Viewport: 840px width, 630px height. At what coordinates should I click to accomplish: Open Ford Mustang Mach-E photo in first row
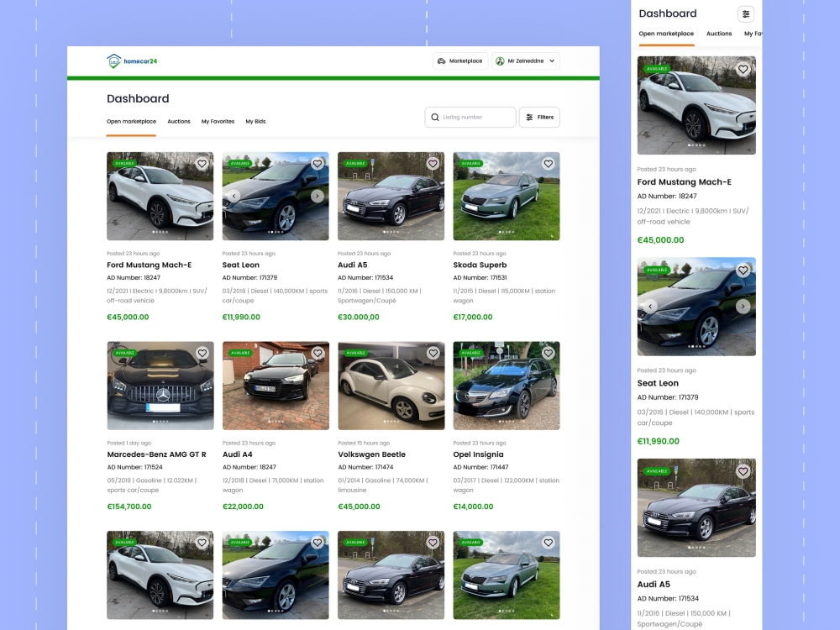(160, 196)
